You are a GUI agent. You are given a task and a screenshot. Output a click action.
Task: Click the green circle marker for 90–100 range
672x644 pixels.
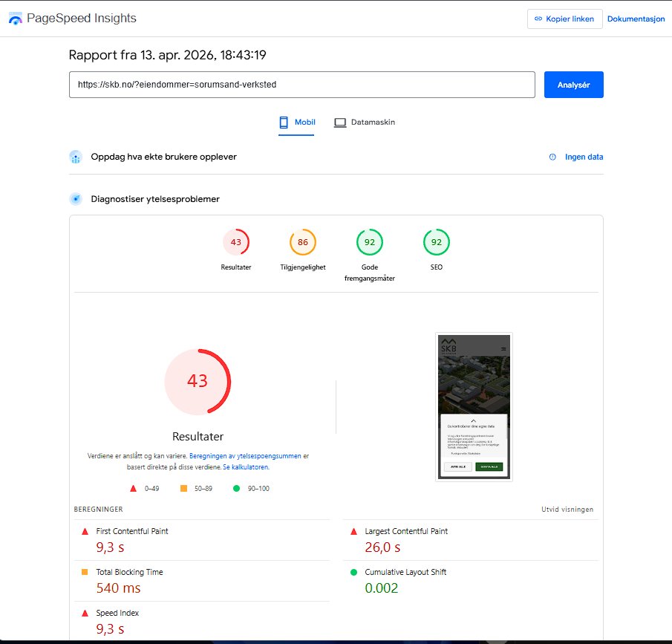click(235, 488)
